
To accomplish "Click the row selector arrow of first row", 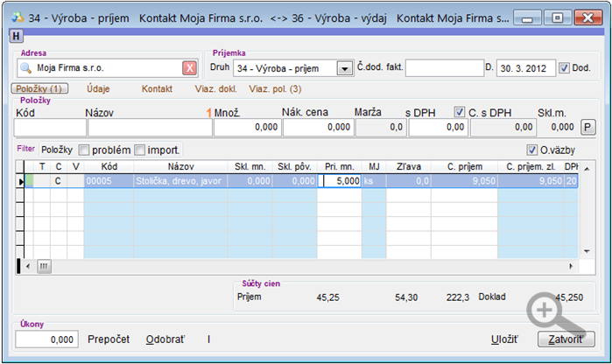I will (x=20, y=181).
